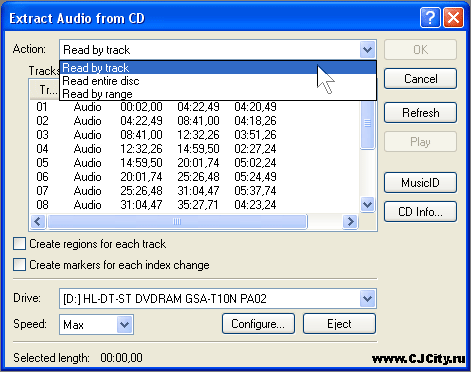The height and width of the screenshot is (372, 471).
Task: Click the Cancel button
Action: 420,79
